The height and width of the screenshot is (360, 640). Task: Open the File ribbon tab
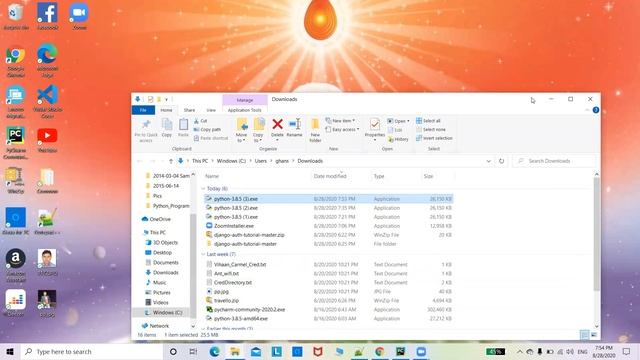point(143,110)
